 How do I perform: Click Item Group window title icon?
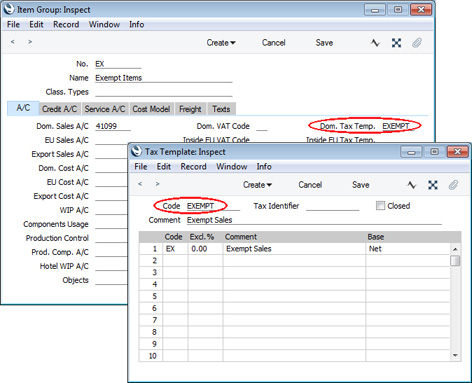pyautogui.click(x=9, y=9)
